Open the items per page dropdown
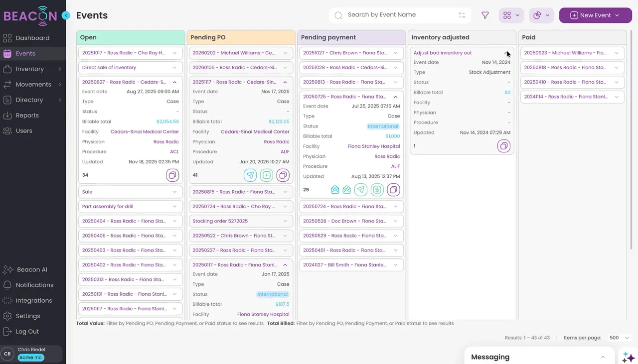This screenshot has width=638, height=364. pos(618,338)
